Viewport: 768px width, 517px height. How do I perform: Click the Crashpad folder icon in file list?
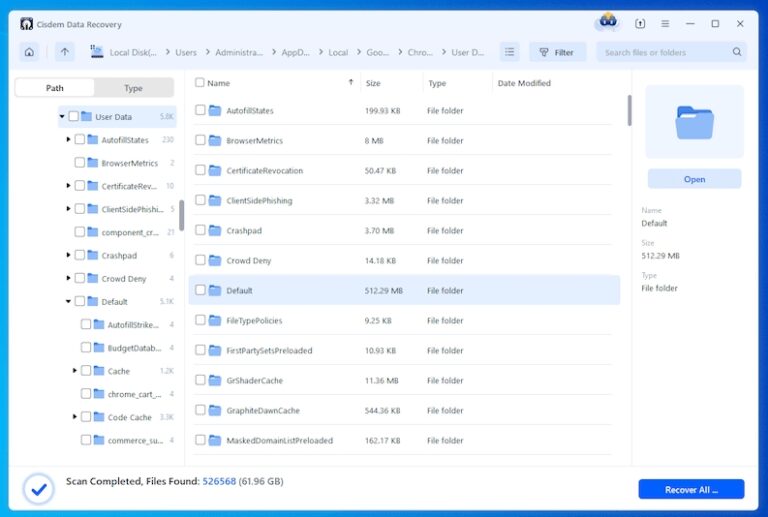click(214, 231)
